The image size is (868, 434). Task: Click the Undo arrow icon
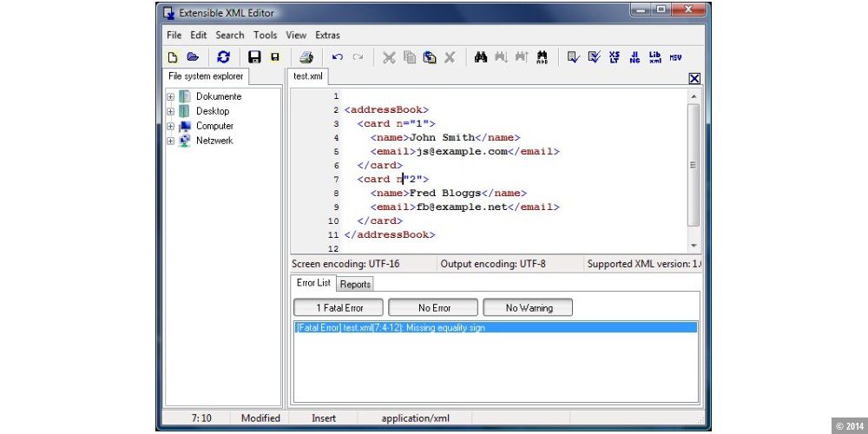(x=338, y=57)
